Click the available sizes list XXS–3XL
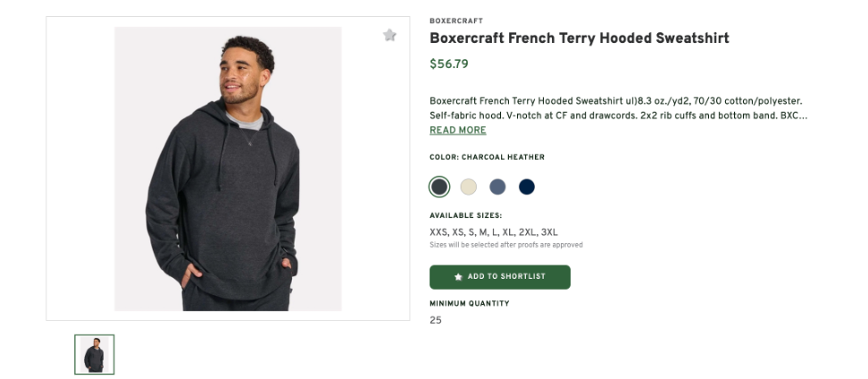This screenshot has height=379, width=868. pyautogui.click(x=494, y=232)
